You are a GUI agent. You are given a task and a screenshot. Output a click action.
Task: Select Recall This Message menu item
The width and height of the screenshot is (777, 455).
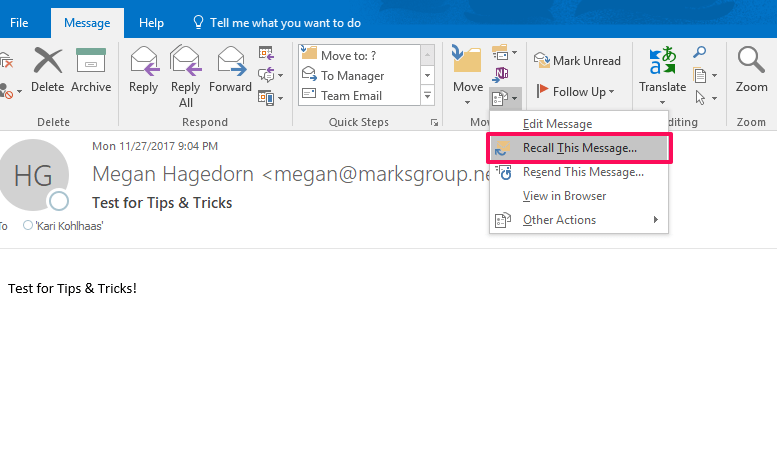click(579, 148)
